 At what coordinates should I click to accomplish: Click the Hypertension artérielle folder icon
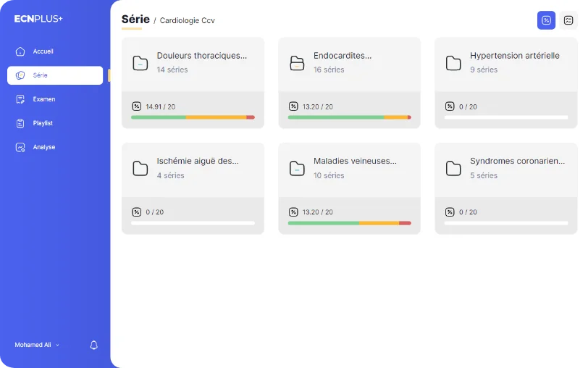[x=453, y=63]
